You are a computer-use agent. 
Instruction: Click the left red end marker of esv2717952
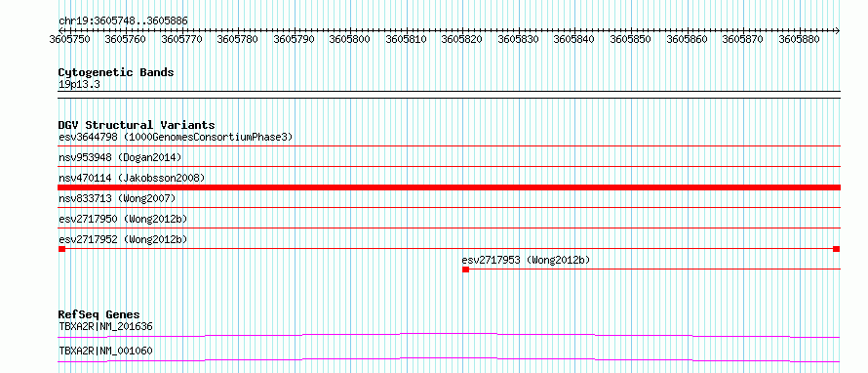point(62,249)
